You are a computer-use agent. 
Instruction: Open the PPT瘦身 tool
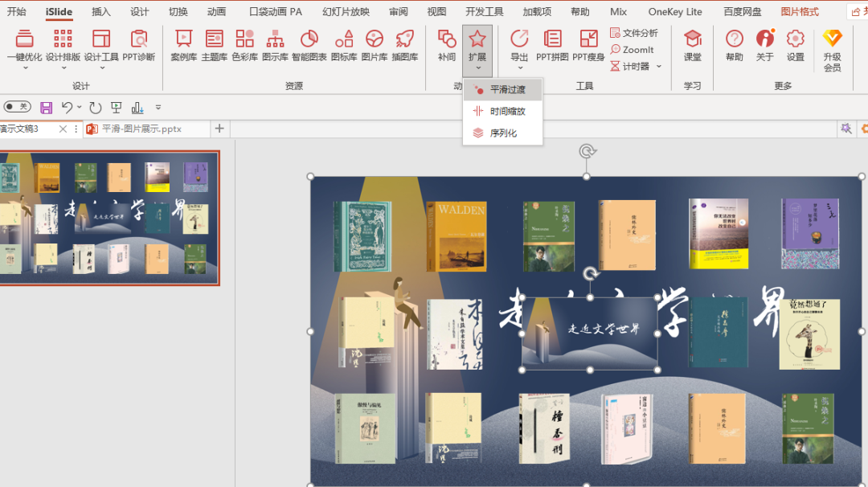[x=588, y=45]
